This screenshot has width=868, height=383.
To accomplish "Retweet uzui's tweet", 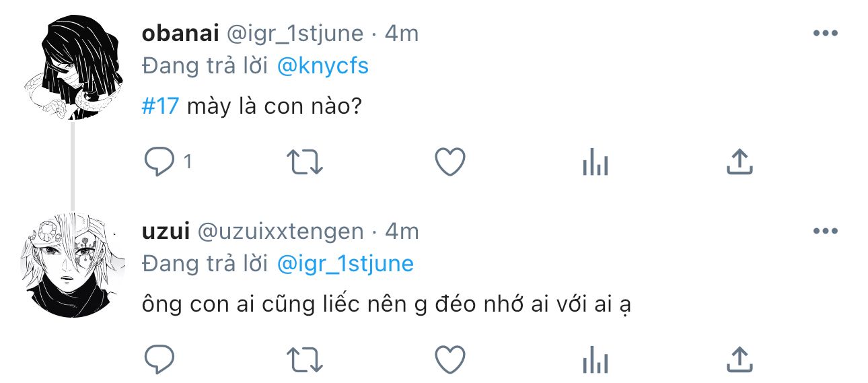I will click(305, 359).
